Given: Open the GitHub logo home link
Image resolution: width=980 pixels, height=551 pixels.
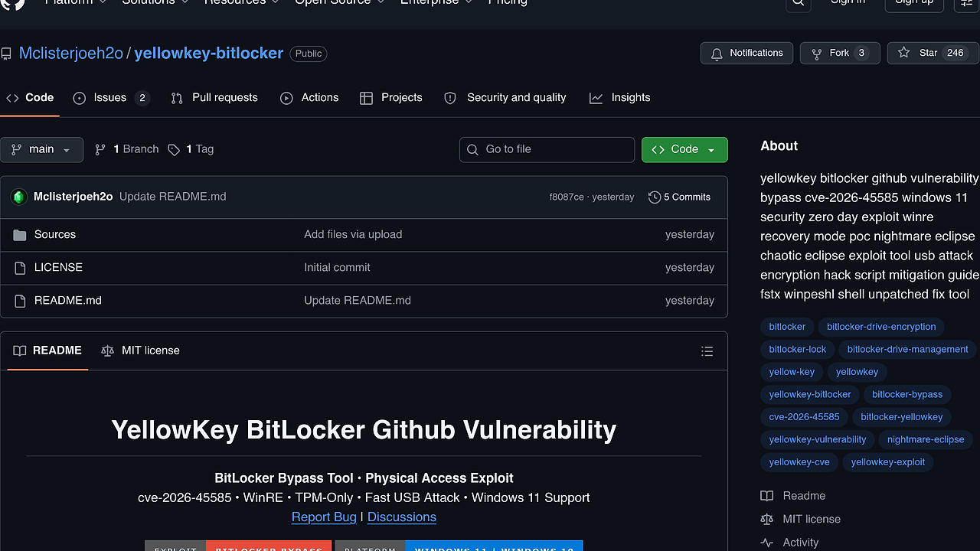Looking at the screenshot, I should (x=14, y=3).
